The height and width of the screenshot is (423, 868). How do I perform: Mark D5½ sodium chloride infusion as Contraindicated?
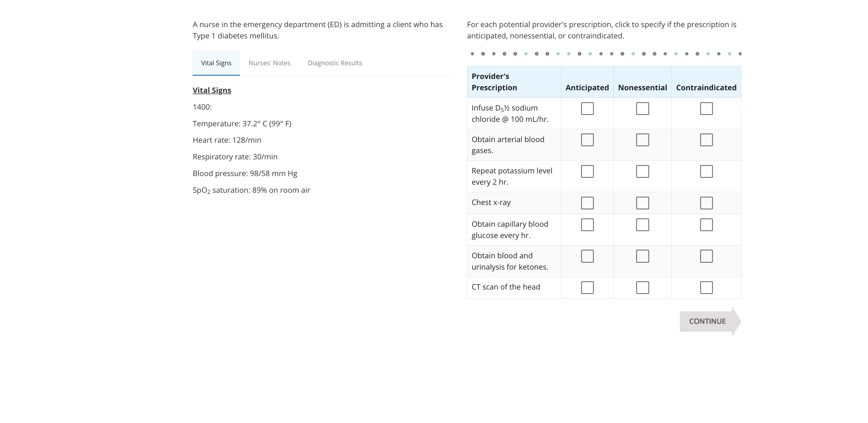pyautogui.click(x=706, y=109)
